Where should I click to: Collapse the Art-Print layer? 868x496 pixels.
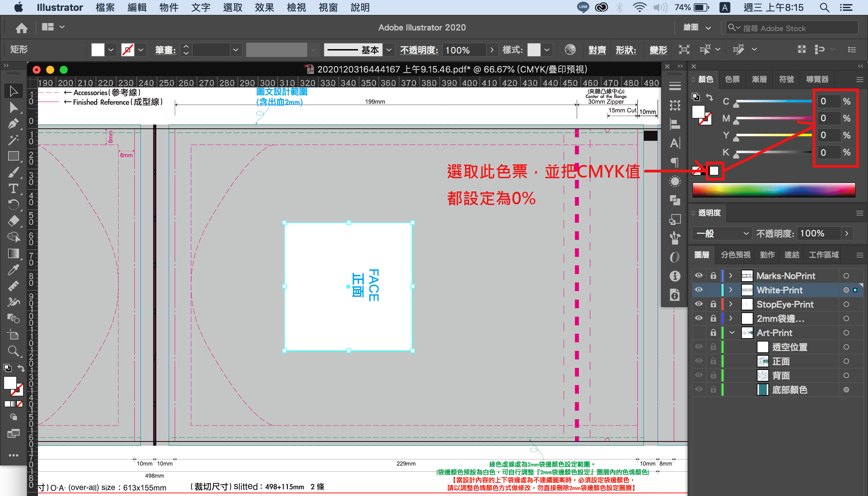click(732, 333)
